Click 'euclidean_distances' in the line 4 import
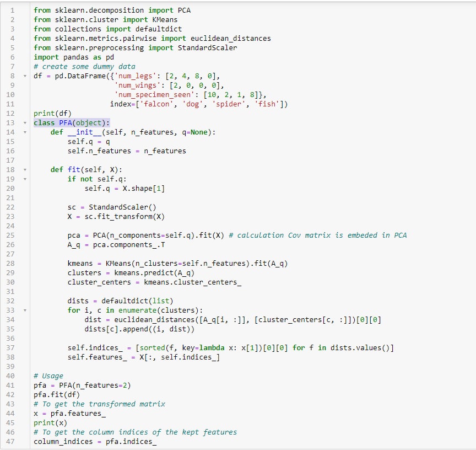This screenshot has width=476, height=450. [x=231, y=39]
